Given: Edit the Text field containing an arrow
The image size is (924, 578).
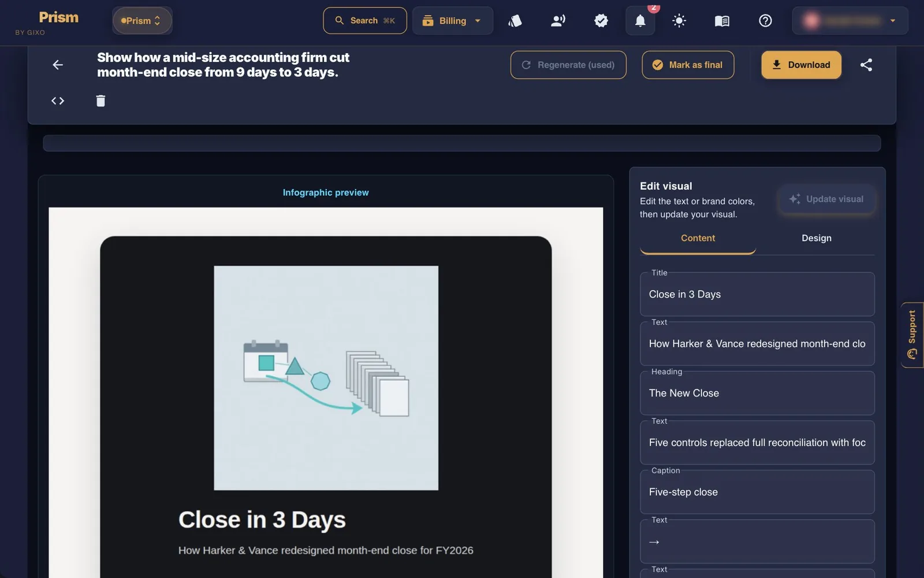Looking at the screenshot, I should (757, 542).
